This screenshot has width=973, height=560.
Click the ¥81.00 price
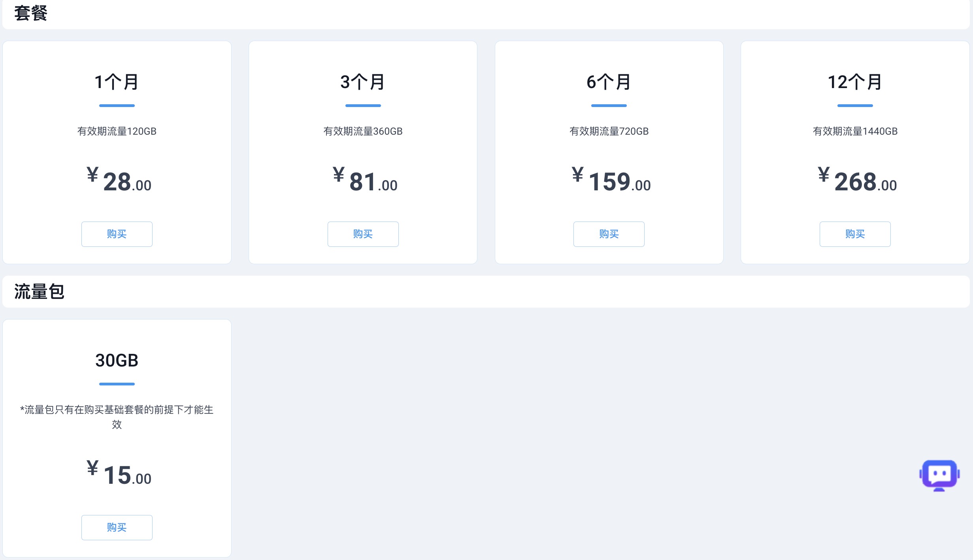[365, 181]
